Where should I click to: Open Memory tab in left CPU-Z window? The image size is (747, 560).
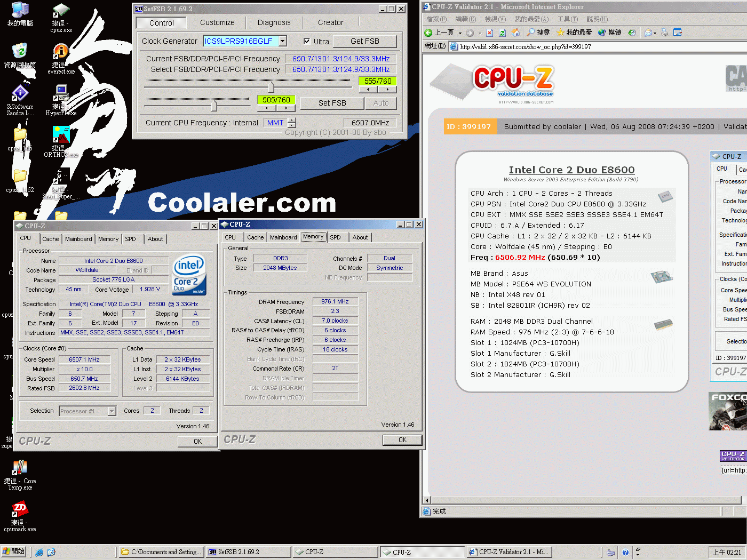108,239
